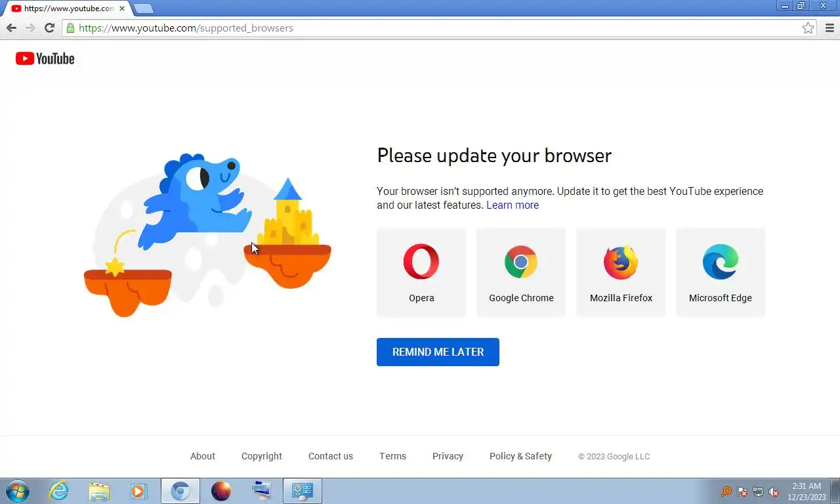Click the muted volume tray icon

click(x=774, y=492)
